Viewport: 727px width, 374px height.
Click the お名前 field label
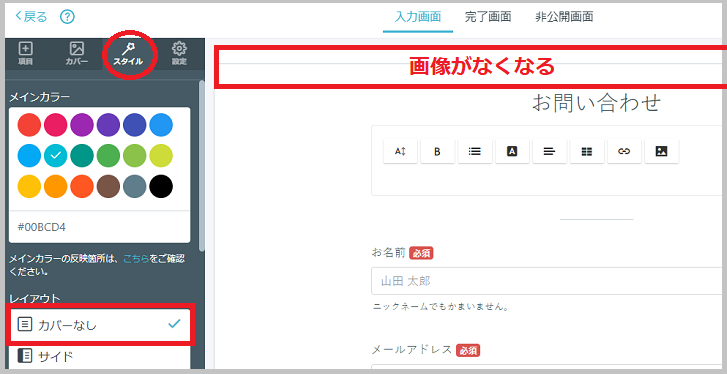click(389, 253)
